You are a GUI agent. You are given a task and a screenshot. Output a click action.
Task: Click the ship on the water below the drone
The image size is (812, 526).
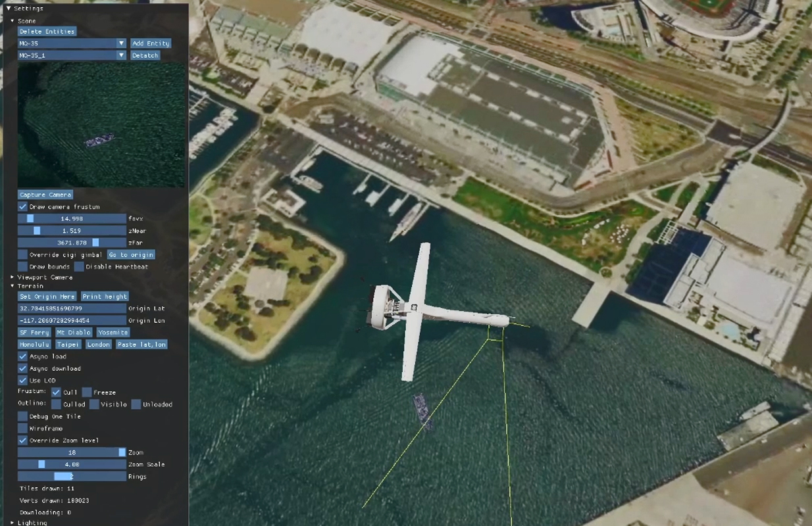pos(422,410)
